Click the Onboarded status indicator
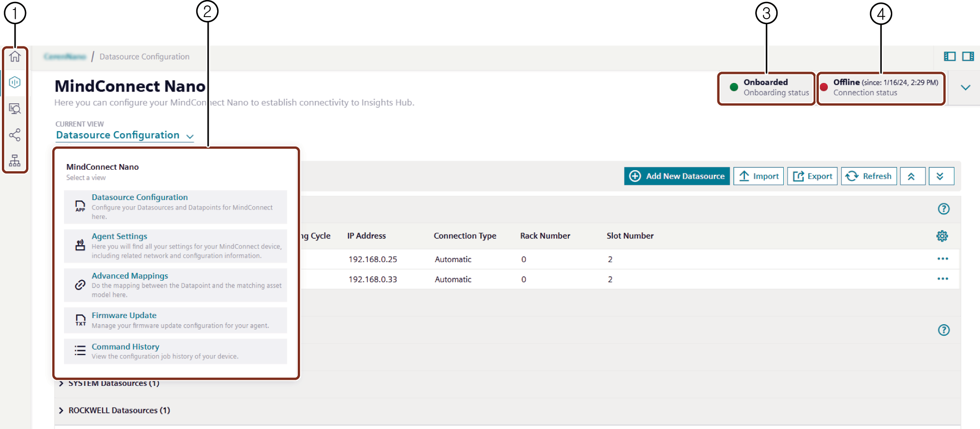980x429 pixels. tap(767, 88)
